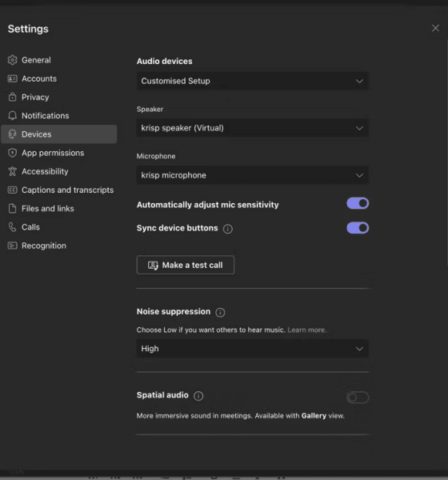Open the krisp microphone dropdown
The image size is (448, 480).
point(253,175)
